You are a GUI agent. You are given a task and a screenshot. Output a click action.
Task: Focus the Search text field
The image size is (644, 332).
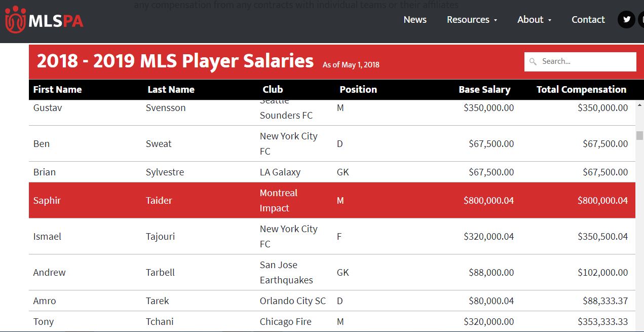coord(585,61)
